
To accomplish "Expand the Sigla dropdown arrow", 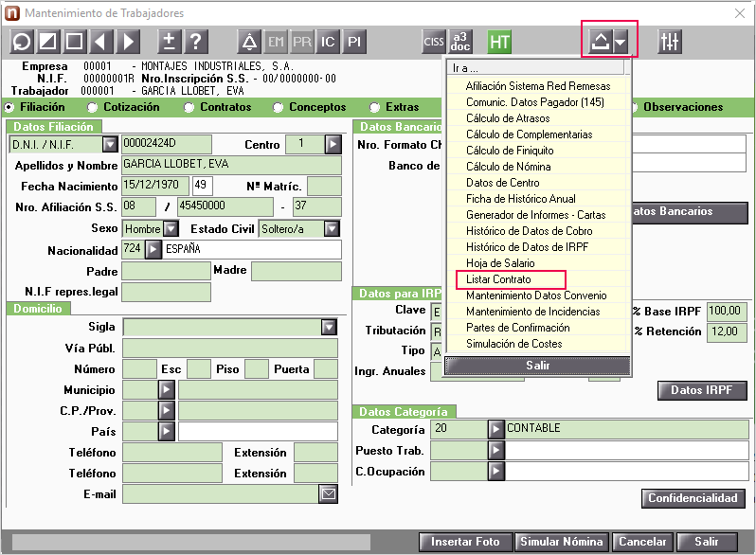I will click(x=329, y=327).
